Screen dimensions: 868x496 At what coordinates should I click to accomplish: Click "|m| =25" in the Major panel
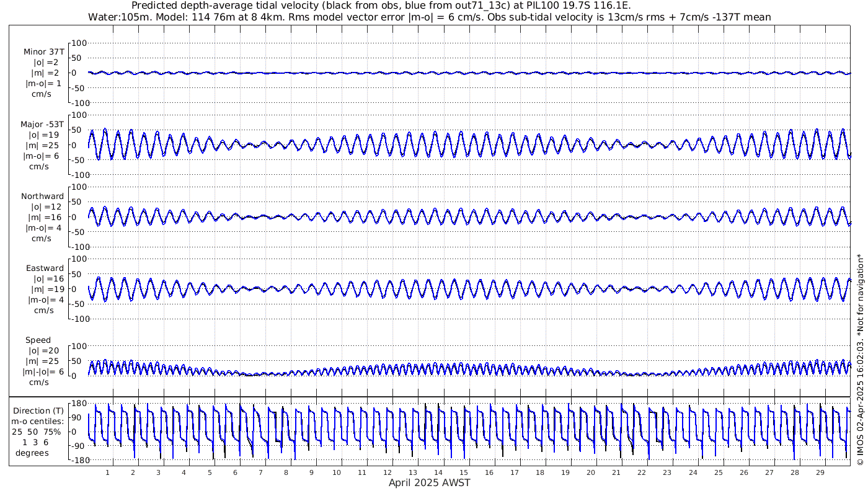(x=43, y=145)
